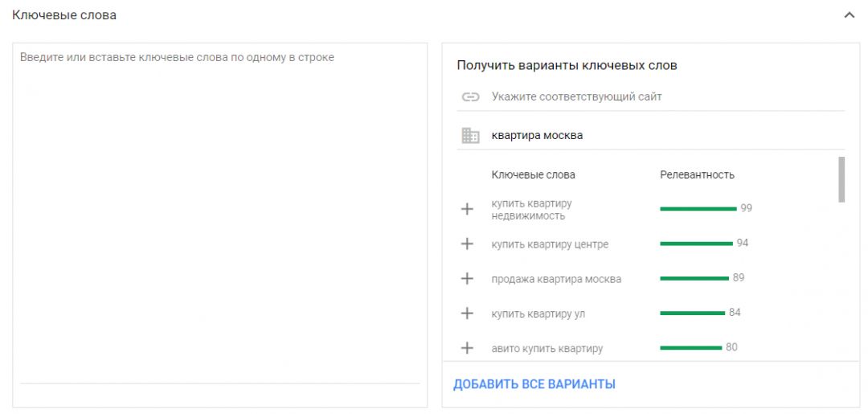The height and width of the screenshot is (414, 868).
Task: Add keyword купить квартиру центре with plus
Action: click(x=467, y=244)
